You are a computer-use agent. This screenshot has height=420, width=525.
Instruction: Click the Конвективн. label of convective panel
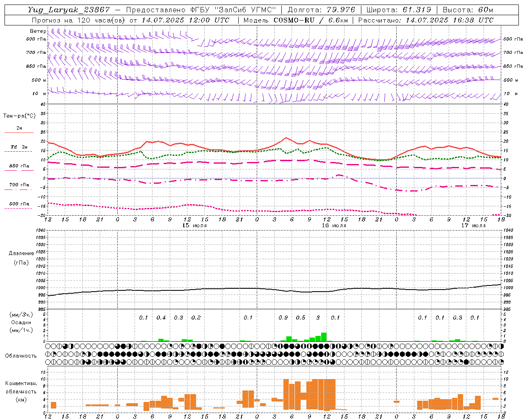(x=21, y=383)
